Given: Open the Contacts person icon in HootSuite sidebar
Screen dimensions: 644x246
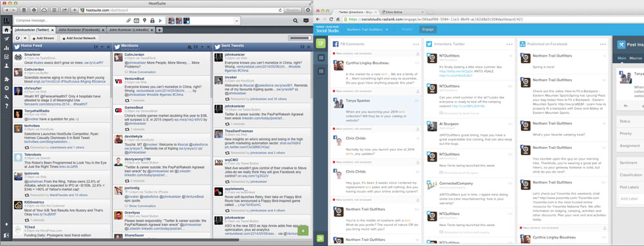Looking at the screenshot, I should 6,66.
